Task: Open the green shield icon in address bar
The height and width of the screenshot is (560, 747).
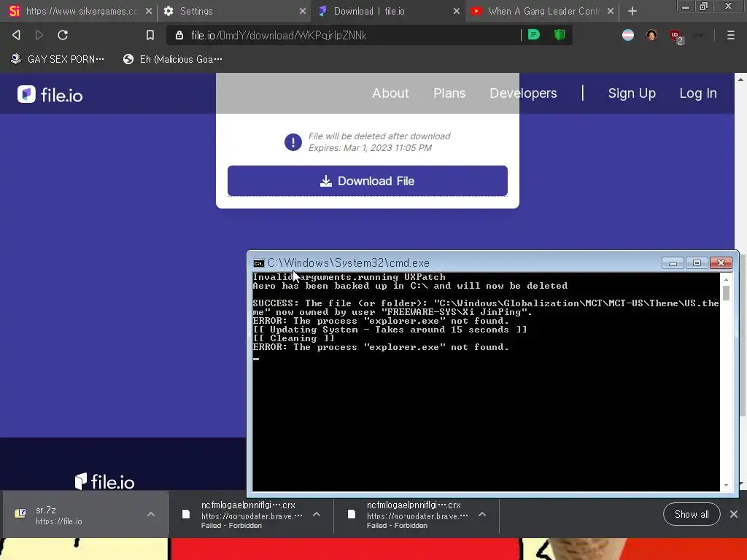Action: pos(560,34)
